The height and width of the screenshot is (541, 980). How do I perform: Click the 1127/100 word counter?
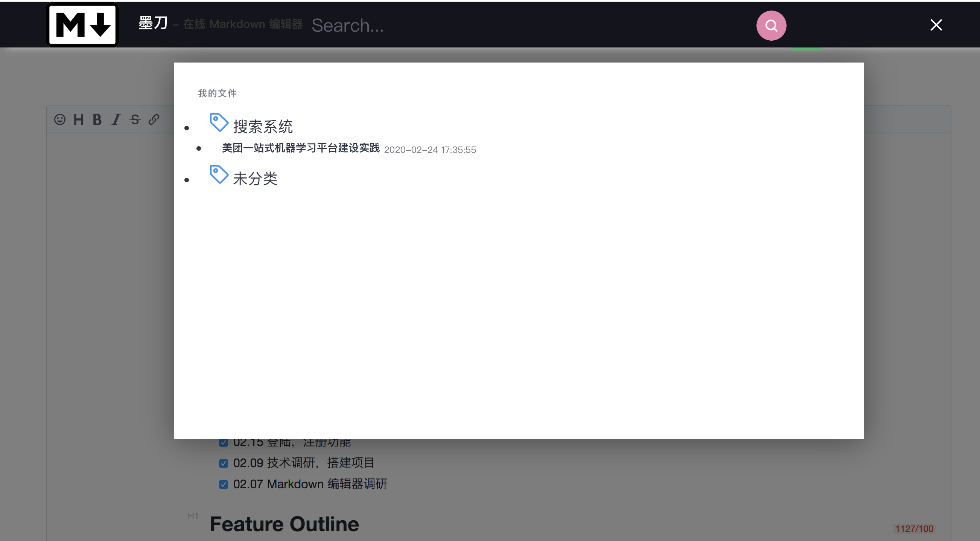[914, 529]
